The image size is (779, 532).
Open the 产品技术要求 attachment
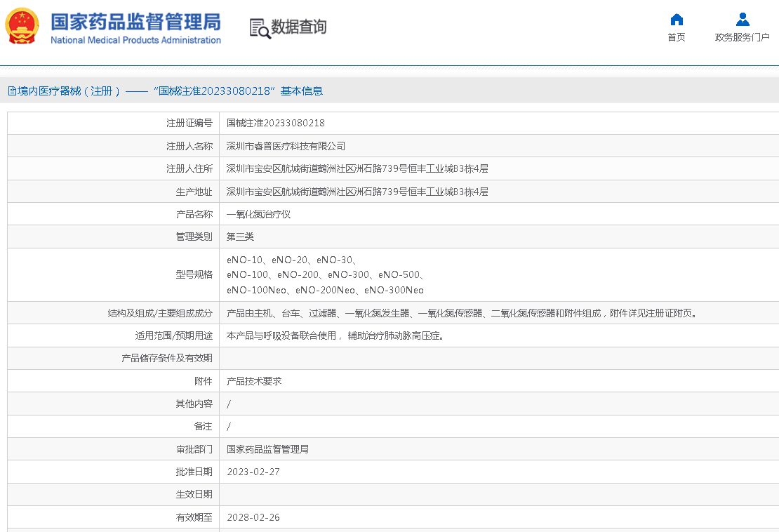(x=254, y=381)
